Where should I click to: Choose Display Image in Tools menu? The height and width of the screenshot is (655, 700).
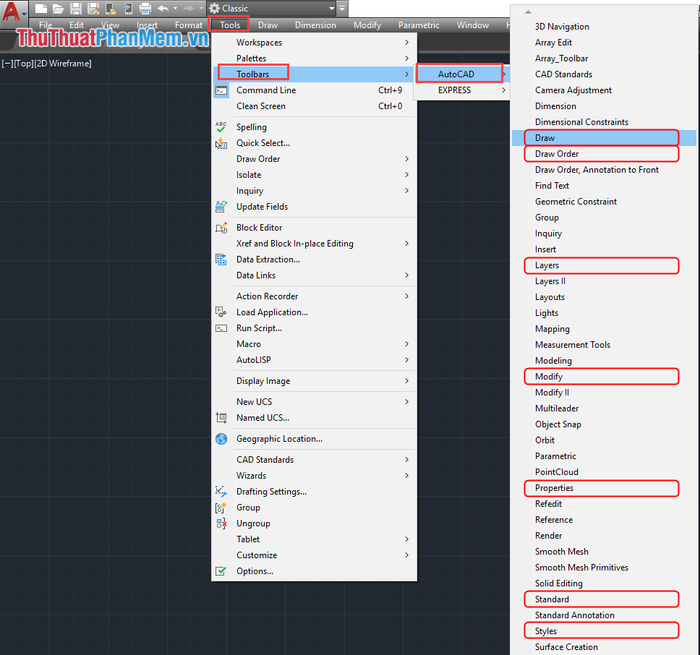[314, 381]
